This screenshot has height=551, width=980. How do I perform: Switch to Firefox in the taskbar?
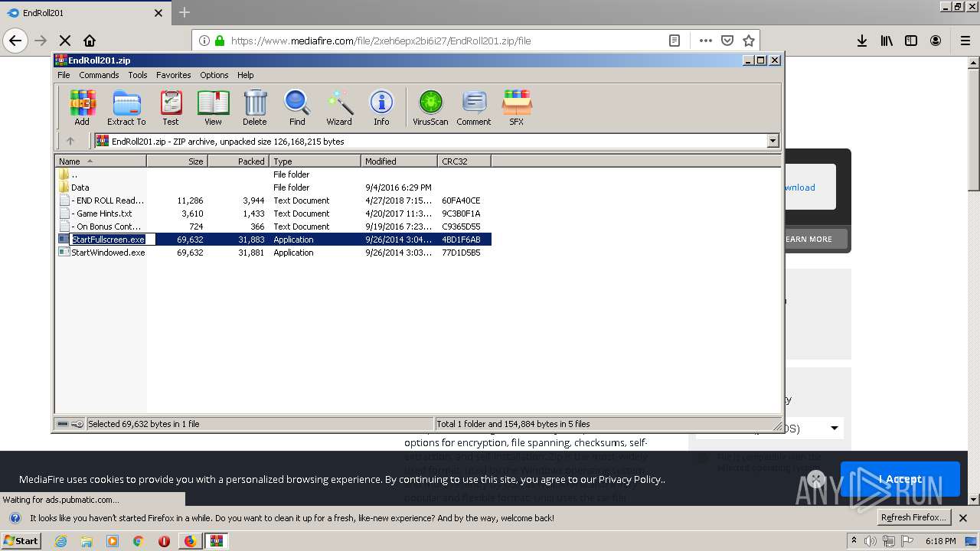(190, 541)
